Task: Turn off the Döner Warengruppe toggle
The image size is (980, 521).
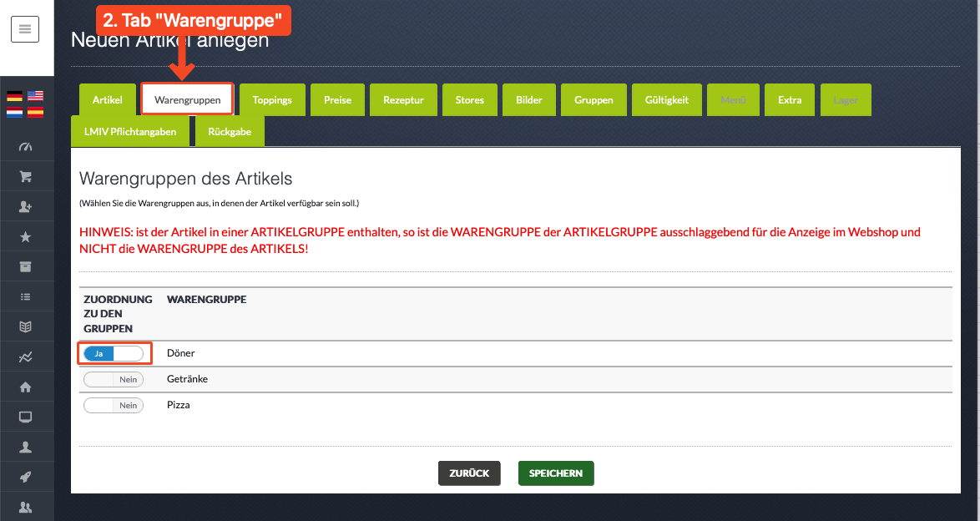Action: point(114,353)
